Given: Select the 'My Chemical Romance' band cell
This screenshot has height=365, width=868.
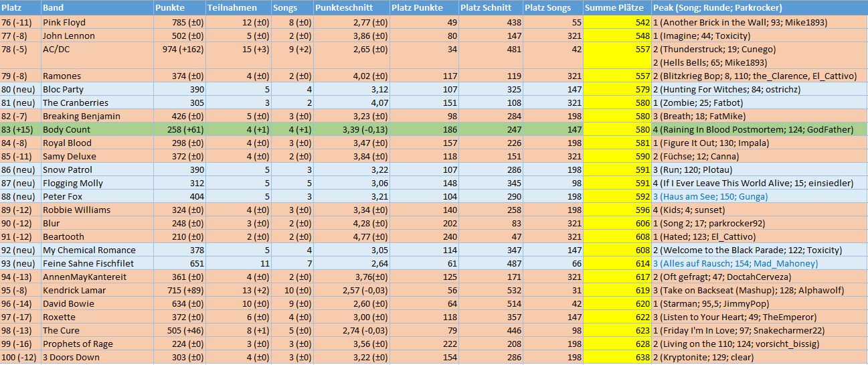Looking at the screenshot, I should [x=96, y=250].
